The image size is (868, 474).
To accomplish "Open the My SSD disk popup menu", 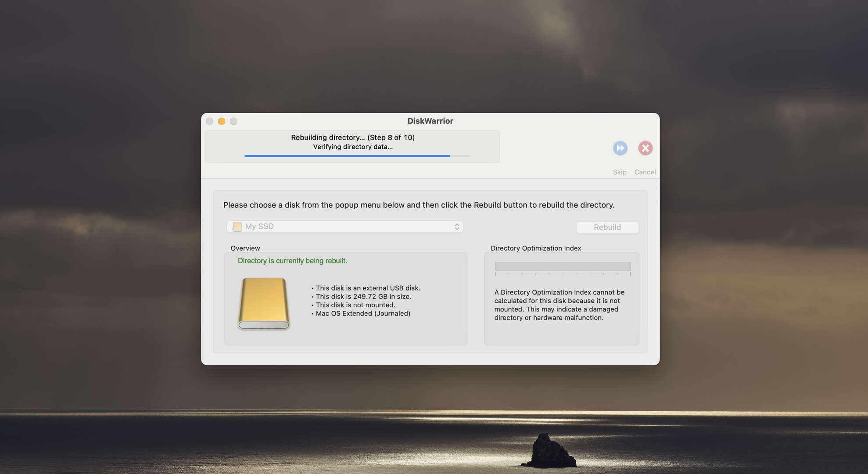I will click(345, 226).
